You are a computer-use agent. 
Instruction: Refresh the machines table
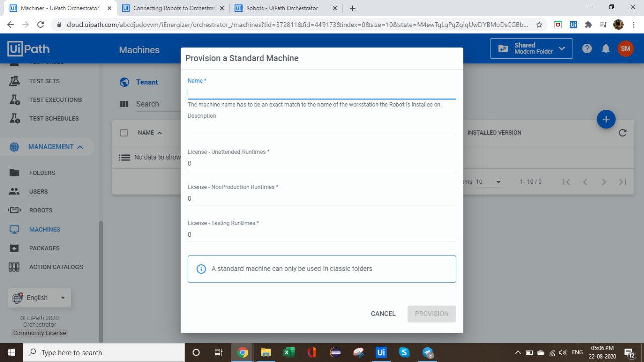click(x=622, y=133)
